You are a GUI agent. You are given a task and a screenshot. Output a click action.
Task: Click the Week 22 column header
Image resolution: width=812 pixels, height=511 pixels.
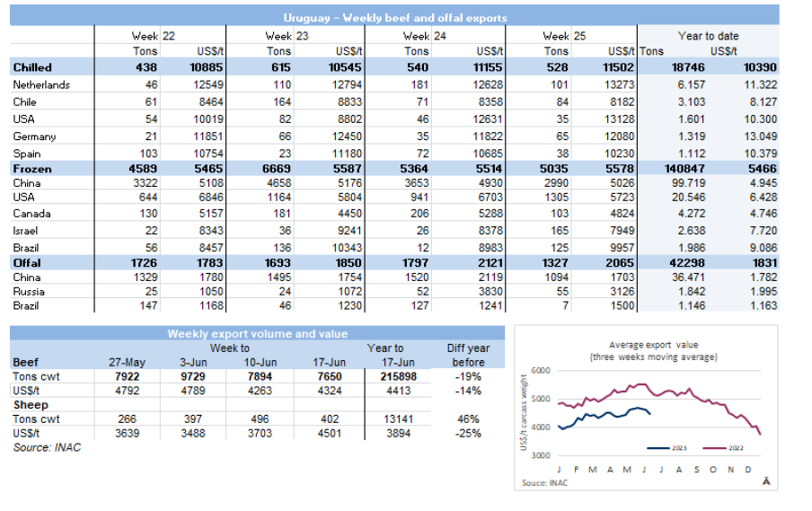coord(158,36)
